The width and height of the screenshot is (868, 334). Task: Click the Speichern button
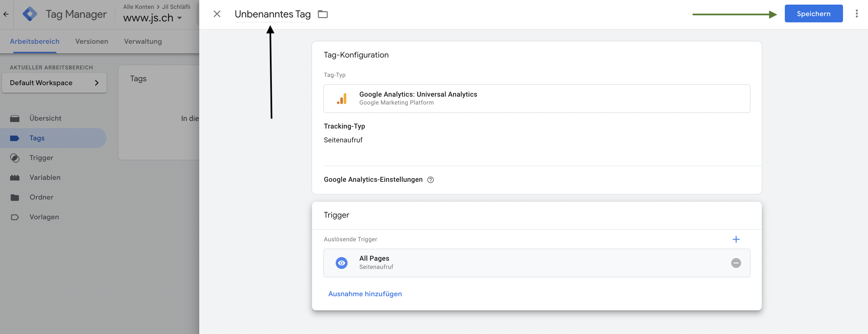click(813, 14)
